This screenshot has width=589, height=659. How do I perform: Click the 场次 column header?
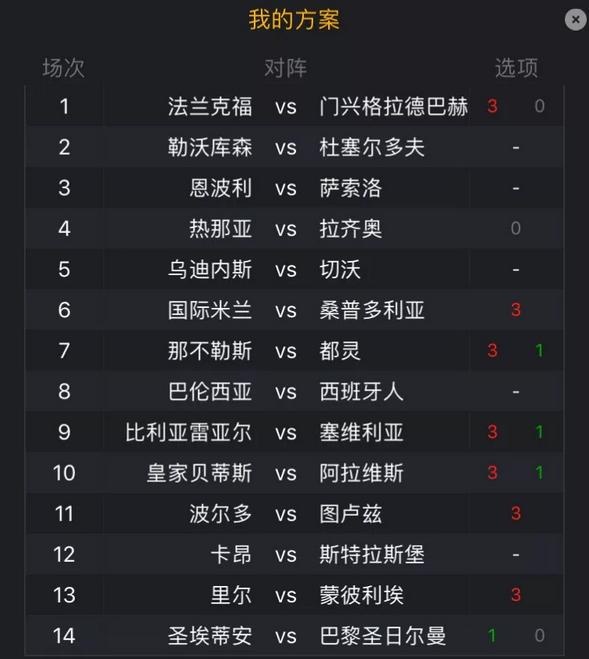[63, 68]
